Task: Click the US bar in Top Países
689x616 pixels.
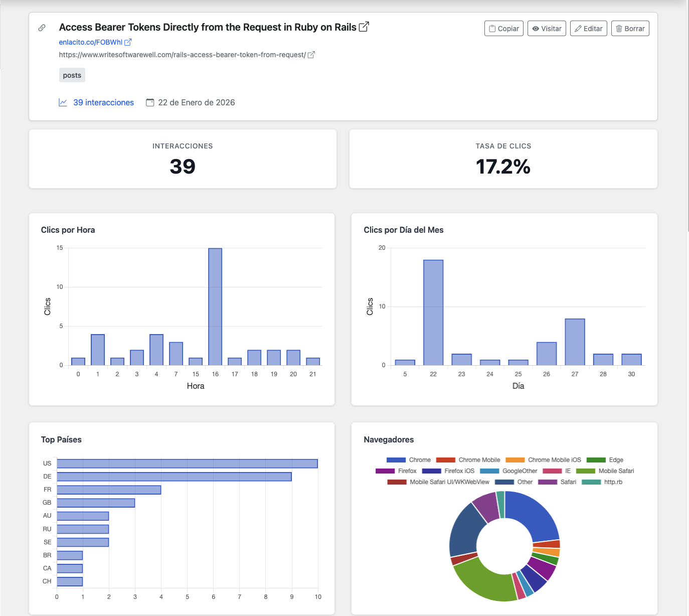Action: tap(187, 464)
